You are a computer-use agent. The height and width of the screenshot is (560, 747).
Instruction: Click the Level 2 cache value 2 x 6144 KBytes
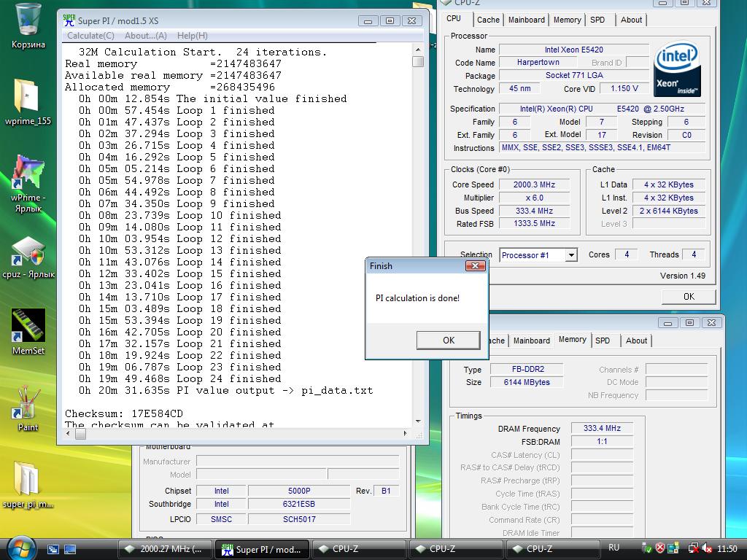tap(668, 211)
